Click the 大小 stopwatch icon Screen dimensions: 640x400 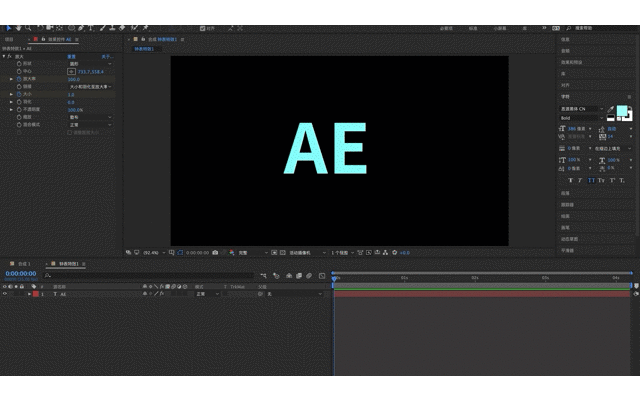(x=19, y=94)
